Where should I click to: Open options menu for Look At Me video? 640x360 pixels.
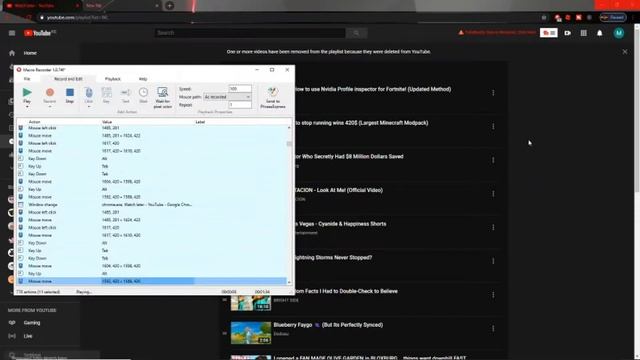point(493,194)
